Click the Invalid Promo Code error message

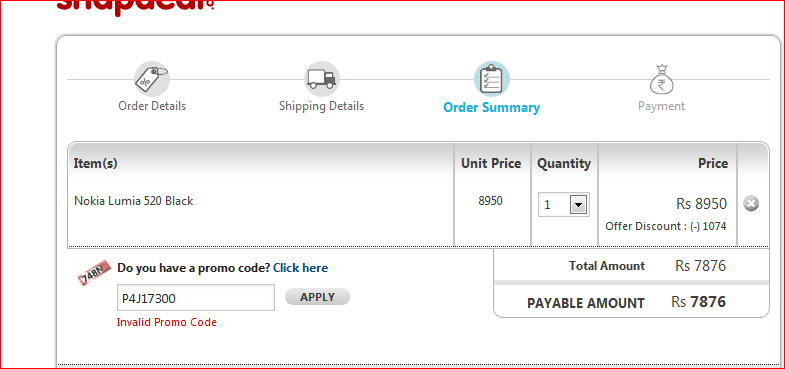point(167,322)
